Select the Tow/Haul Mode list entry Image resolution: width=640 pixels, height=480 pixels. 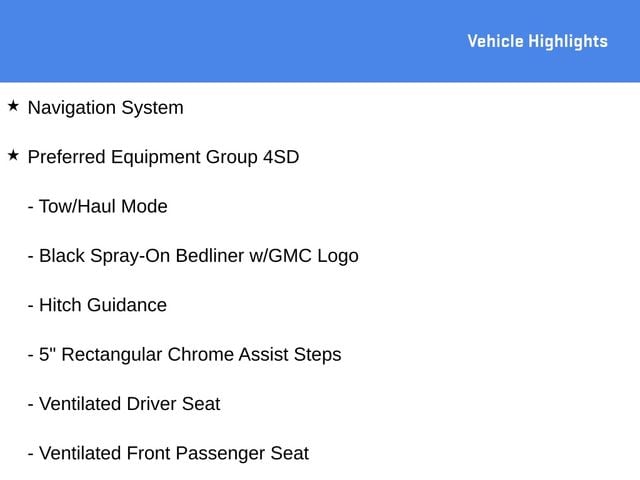pyautogui.click(x=98, y=206)
